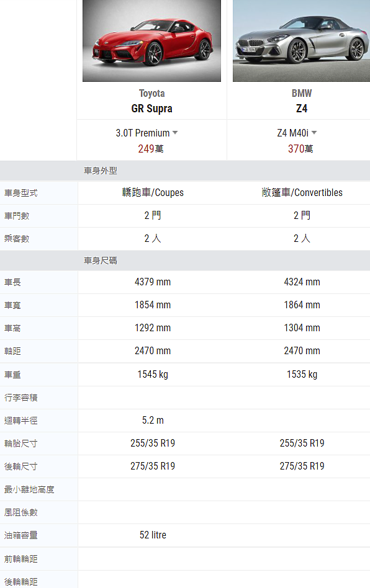370x588 pixels.
Task: Select the 370萬 price of the Z4
Action: click(300, 149)
